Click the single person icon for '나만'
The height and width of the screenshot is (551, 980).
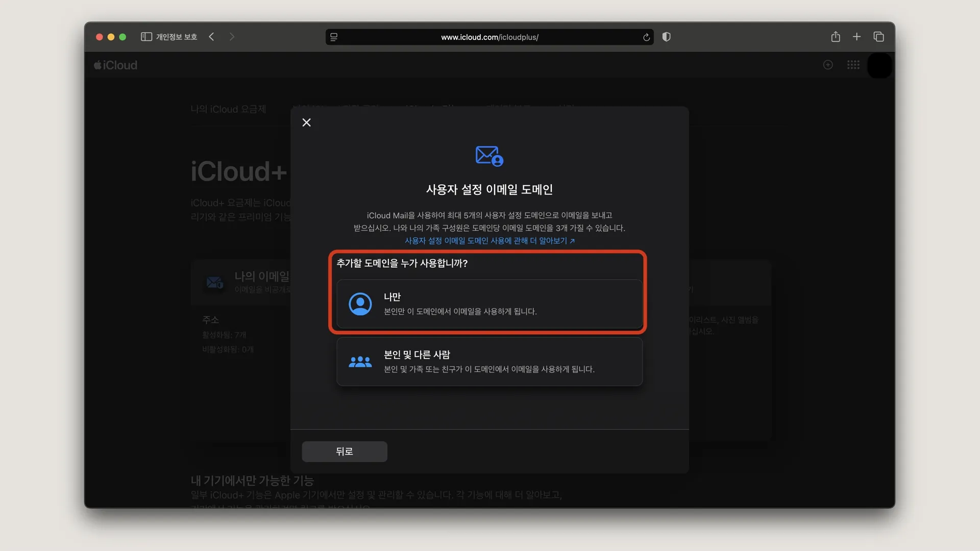pos(360,304)
